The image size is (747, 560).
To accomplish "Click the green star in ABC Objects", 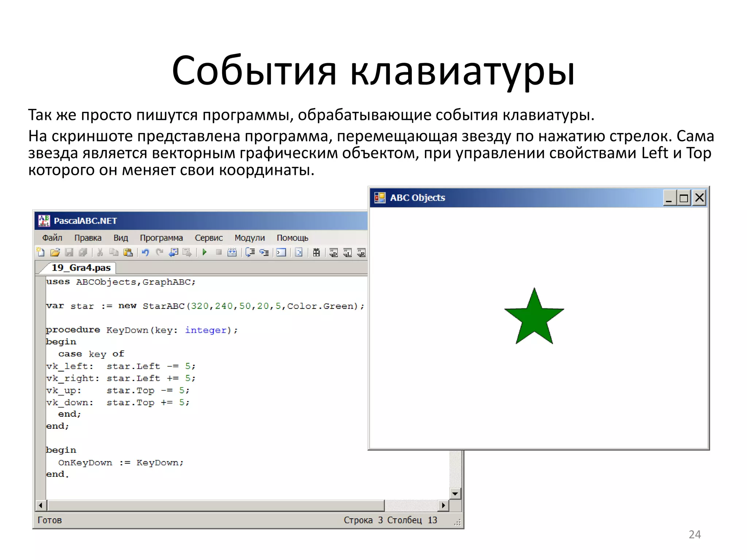I will point(534,318).
